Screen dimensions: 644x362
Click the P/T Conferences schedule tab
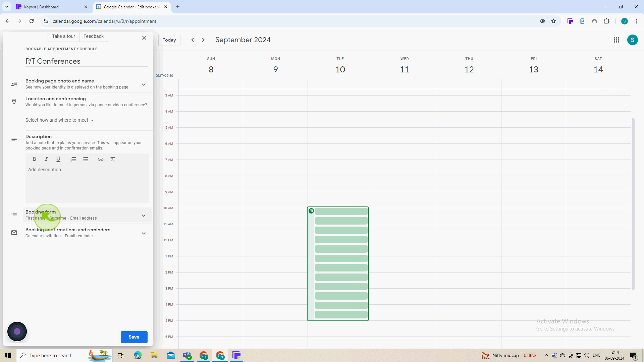(x=53, y=61)
